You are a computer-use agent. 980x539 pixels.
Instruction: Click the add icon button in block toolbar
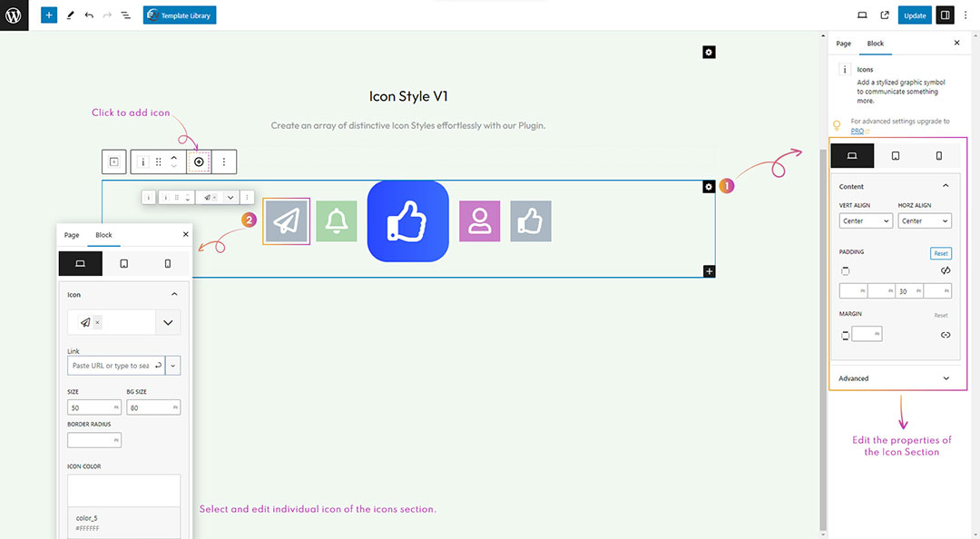[199, 162]
